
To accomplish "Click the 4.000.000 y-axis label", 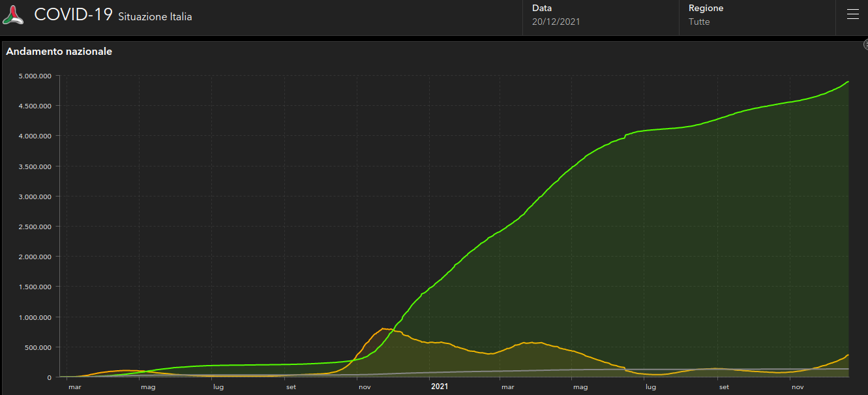I will 37,136.
